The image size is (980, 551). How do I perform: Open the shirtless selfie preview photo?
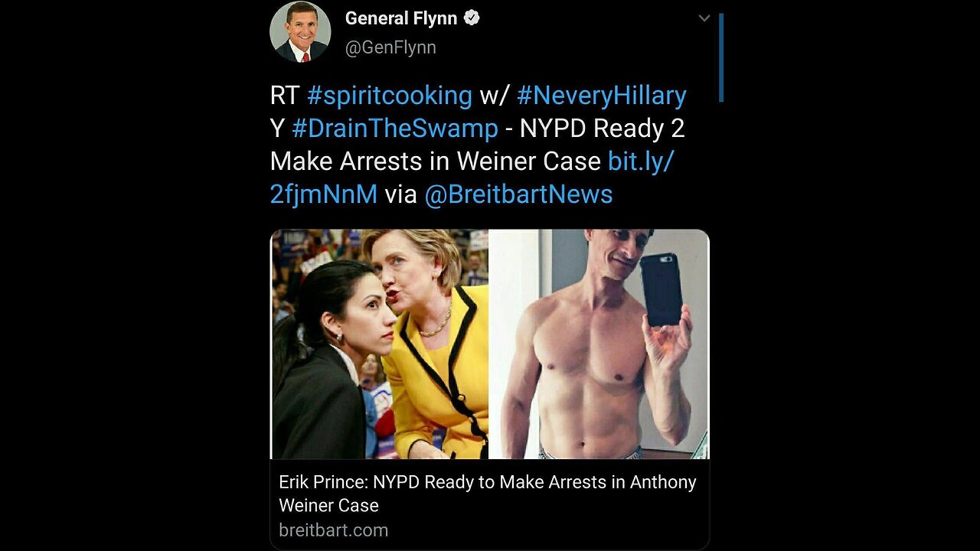[x=599, y=344]
